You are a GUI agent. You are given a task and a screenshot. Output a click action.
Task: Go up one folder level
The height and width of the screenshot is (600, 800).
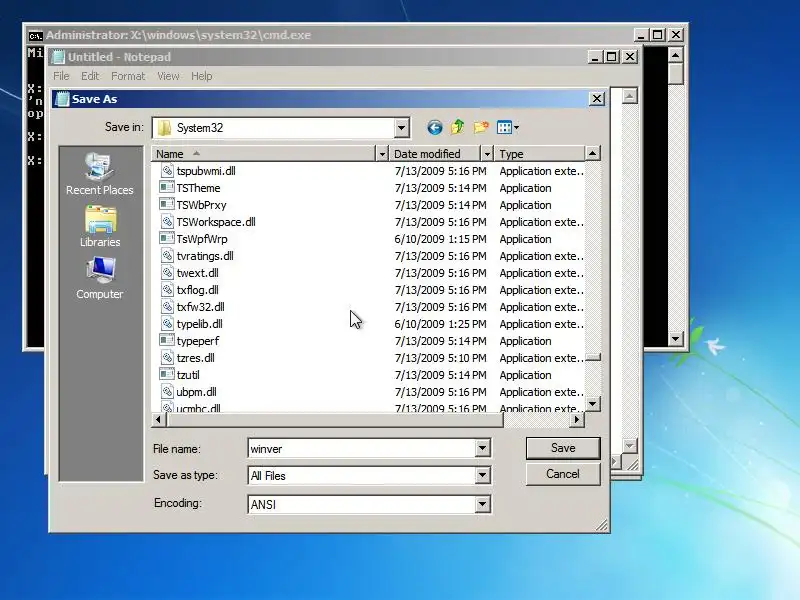[458, 127]
